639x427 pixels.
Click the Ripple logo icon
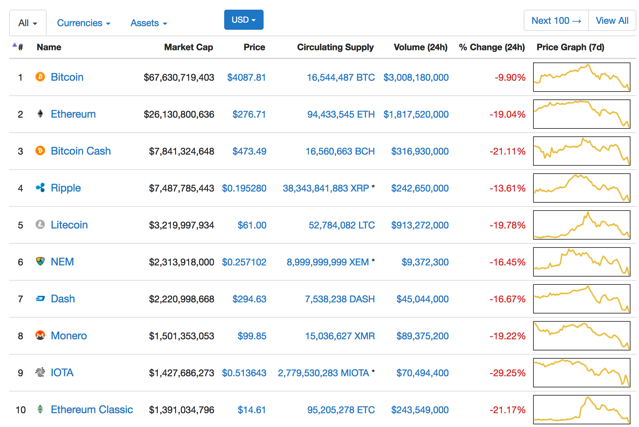pyautogui.click(x=40, y=188)
